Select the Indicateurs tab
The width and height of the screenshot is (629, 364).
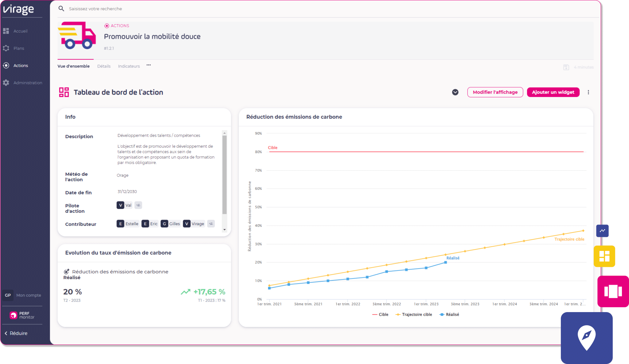(x=129, y=66)
